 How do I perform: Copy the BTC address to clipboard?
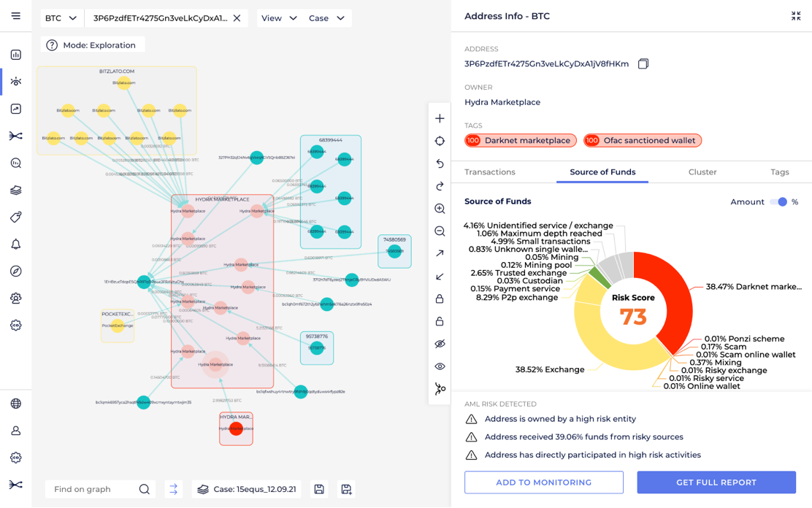tap(643, 64)
